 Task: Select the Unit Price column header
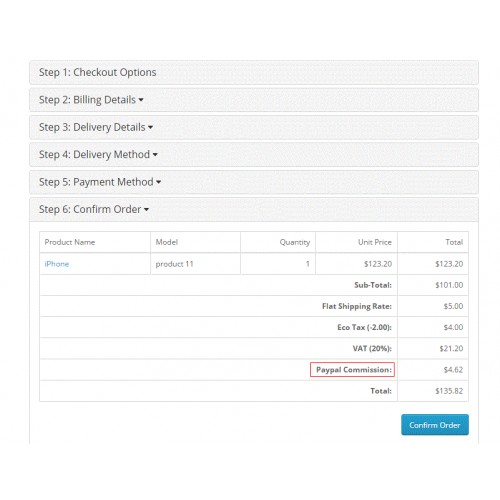coord(375,242)
